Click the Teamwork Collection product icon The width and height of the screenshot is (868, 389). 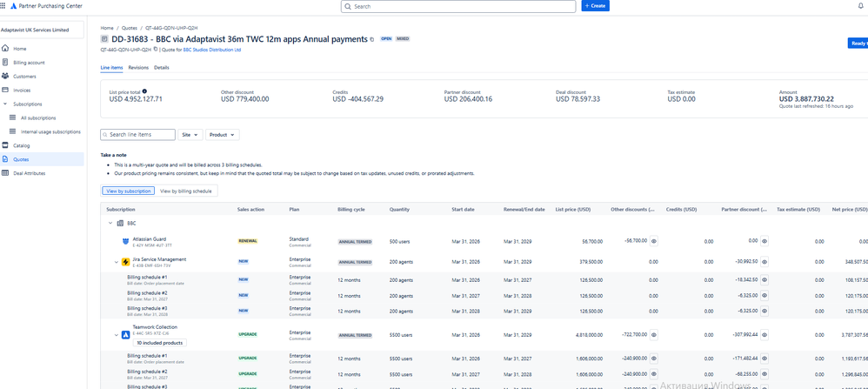[125, 335]
